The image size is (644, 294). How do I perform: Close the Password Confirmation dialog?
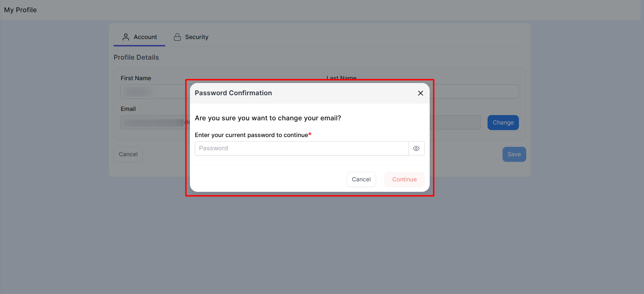click(x=421, y=93)
